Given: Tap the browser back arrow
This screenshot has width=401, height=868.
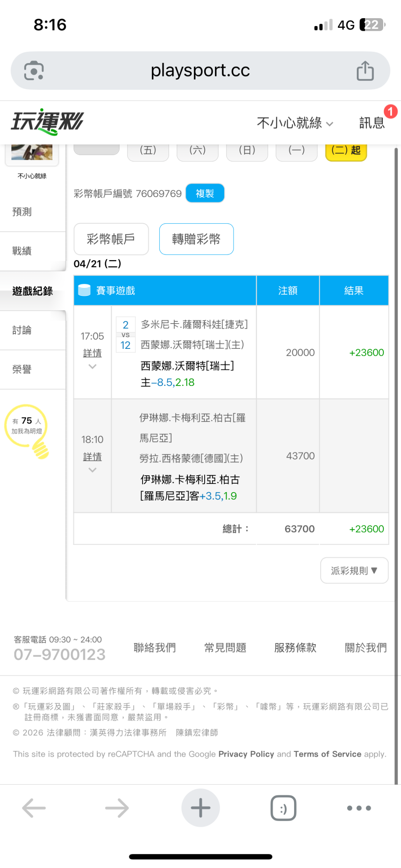Looking at the screenshot, I should click(x=34, y=808).
